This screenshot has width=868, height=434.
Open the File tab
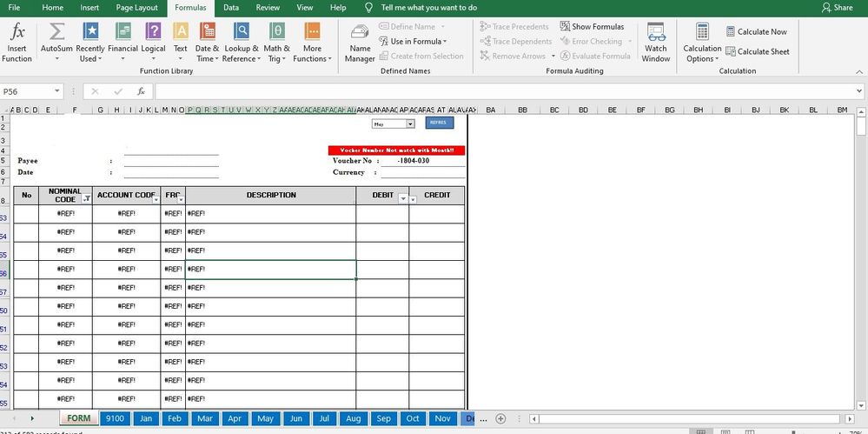coord(15,8)
